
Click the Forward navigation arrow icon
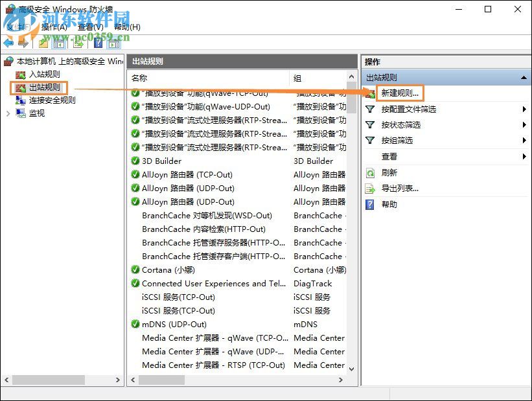[x=22, y=44]
